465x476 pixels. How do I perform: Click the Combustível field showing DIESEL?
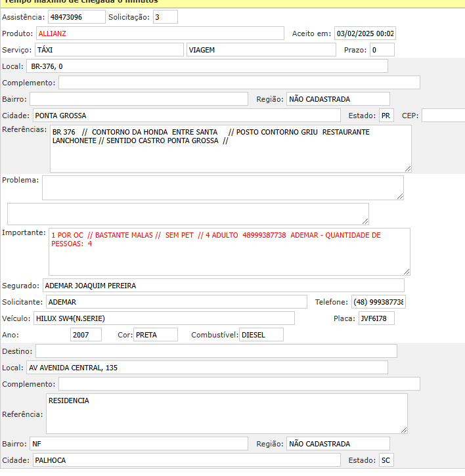[x=261, y=335]
